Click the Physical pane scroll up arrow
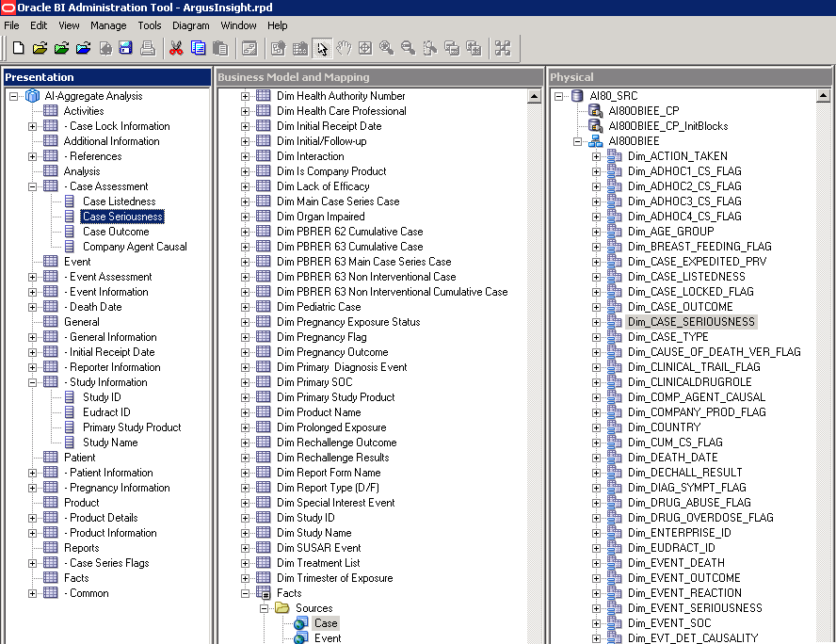This screenshot has width=836, height=644. (823, 96)
